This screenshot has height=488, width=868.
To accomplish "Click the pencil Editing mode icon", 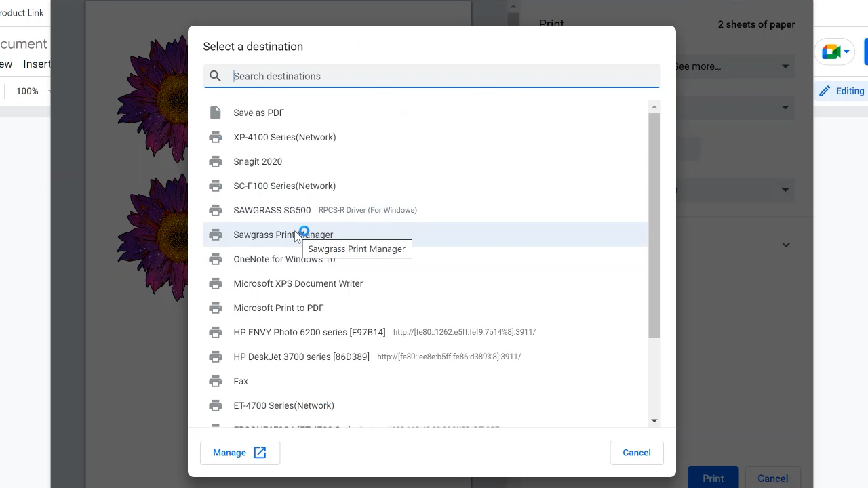I will [x=825, y=91].
